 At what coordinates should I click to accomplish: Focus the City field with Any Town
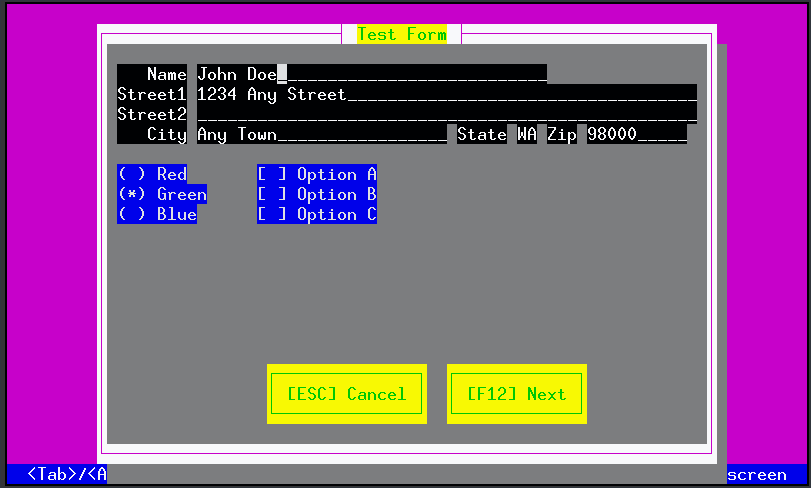(322, 134)
